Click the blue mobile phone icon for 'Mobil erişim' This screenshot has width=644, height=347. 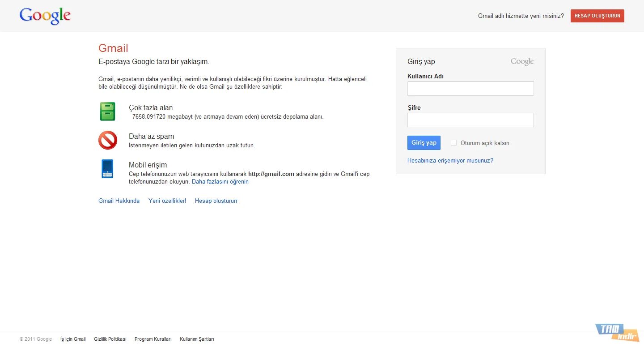(x=107, y=169)
